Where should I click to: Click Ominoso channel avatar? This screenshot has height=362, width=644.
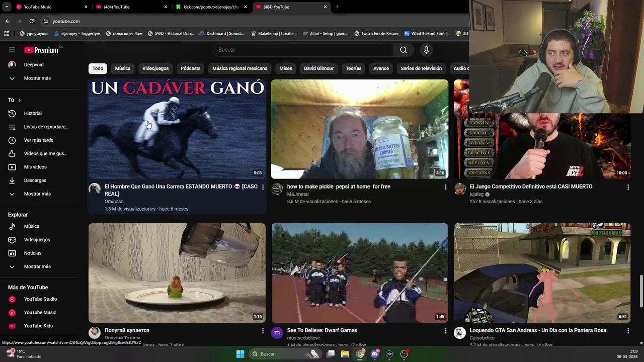tap(95, 189)
